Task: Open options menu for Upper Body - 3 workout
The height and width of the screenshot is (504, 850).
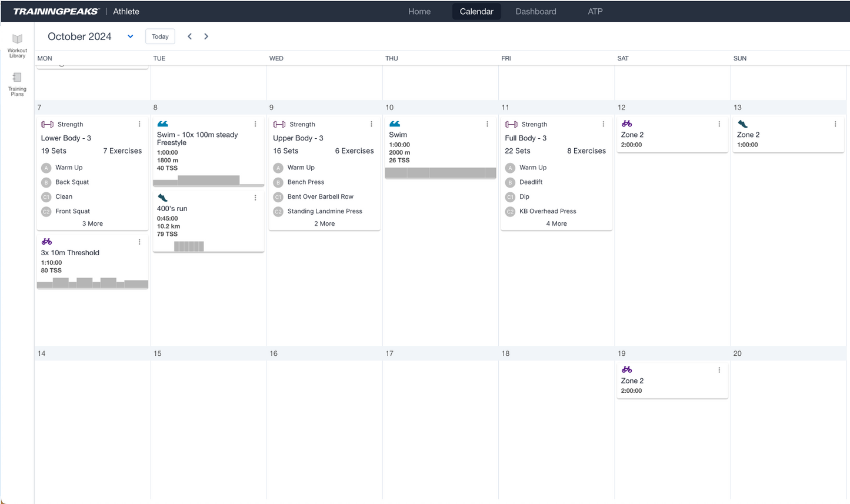Action: pyautogui.click(x=371, y=124)
